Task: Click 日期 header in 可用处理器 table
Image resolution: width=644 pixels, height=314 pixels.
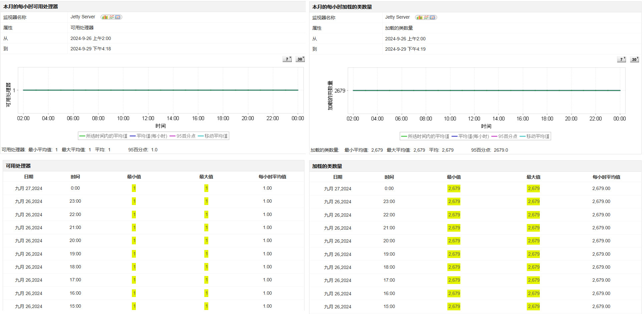Action: (29, 177)
